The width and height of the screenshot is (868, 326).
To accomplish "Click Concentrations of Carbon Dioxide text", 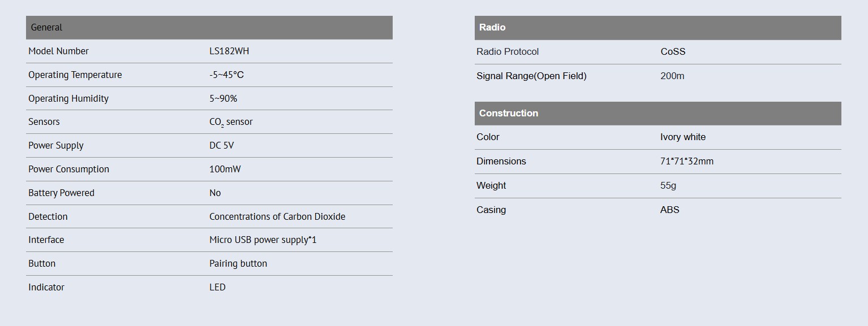I will click(x=277, y=216).
